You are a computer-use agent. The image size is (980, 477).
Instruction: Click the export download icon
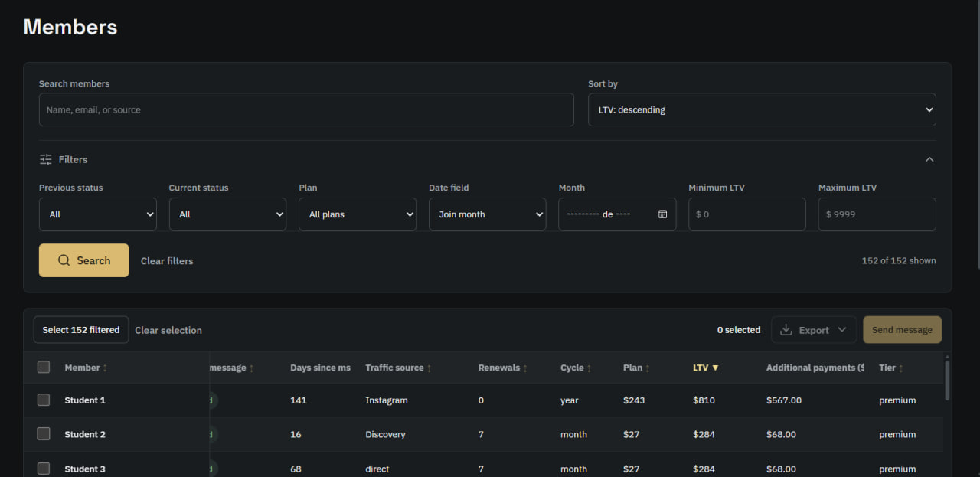(786, 330)
